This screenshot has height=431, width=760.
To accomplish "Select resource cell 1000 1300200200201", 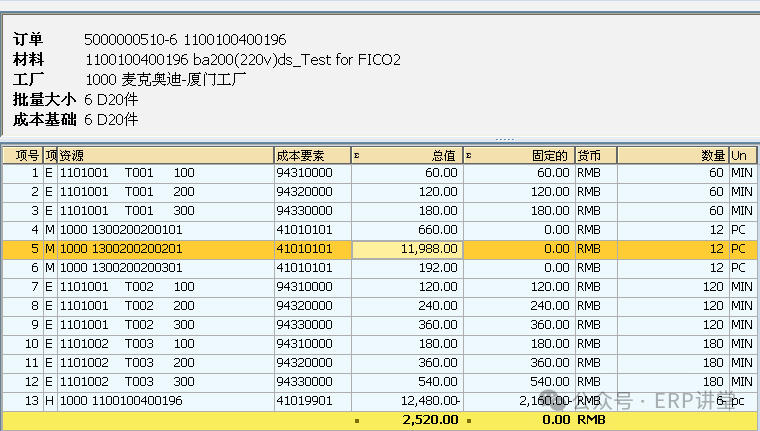I will tap(166, 249).
